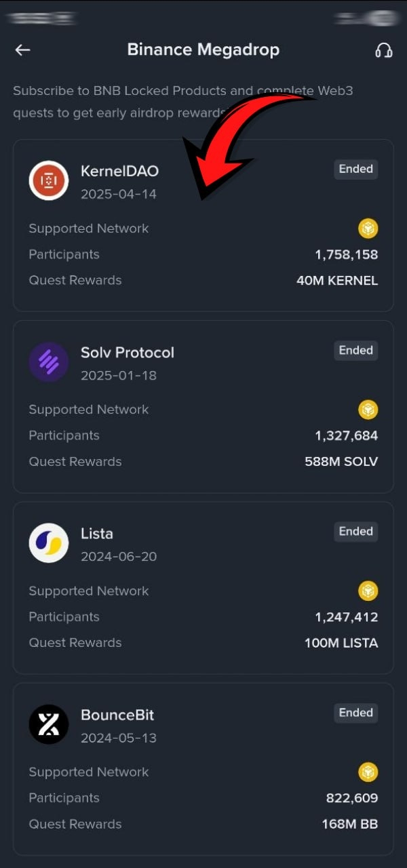
Task: Tap the Ended badge on KernelDAO
Action: pyautogui.click(x=355, y=169)
